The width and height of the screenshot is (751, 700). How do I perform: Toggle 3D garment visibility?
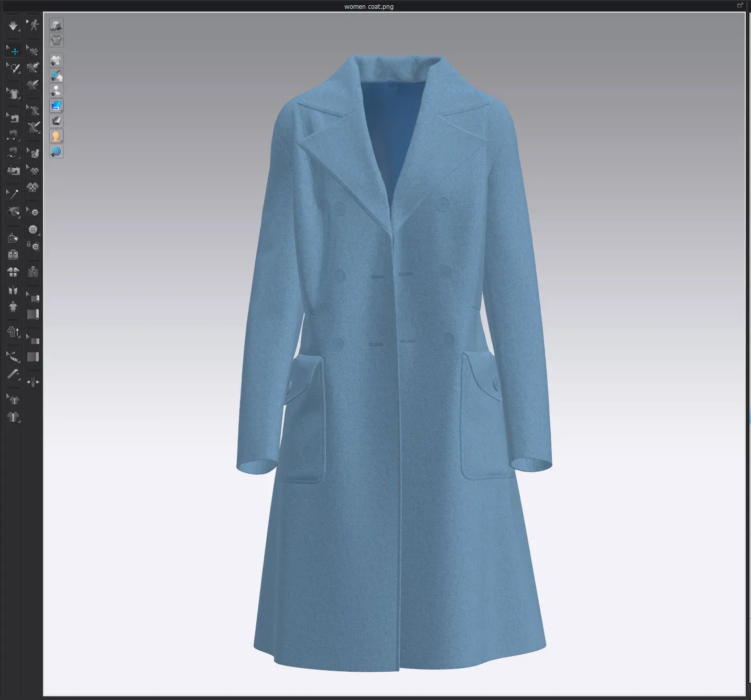click(x=56, y=60)
